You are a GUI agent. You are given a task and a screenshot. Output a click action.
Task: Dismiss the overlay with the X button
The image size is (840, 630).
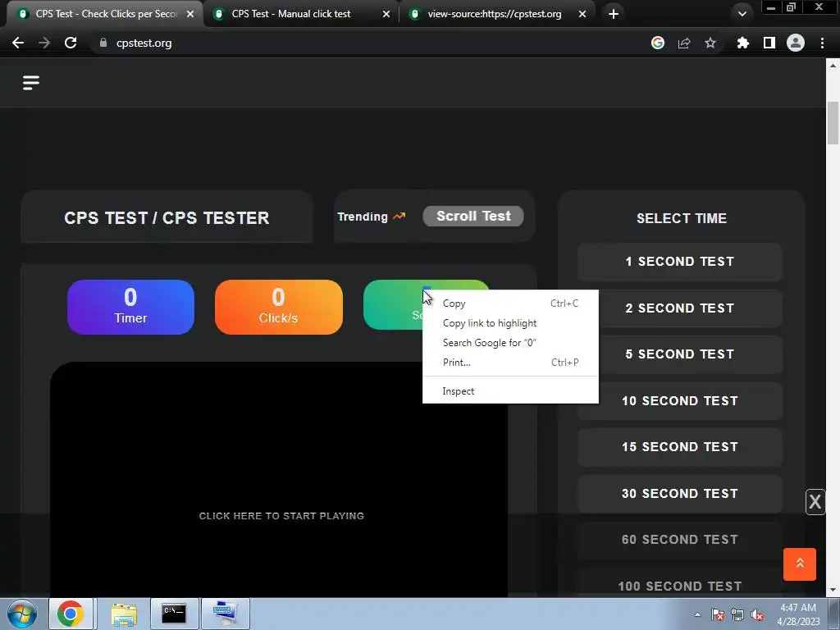tap(815, 502)
